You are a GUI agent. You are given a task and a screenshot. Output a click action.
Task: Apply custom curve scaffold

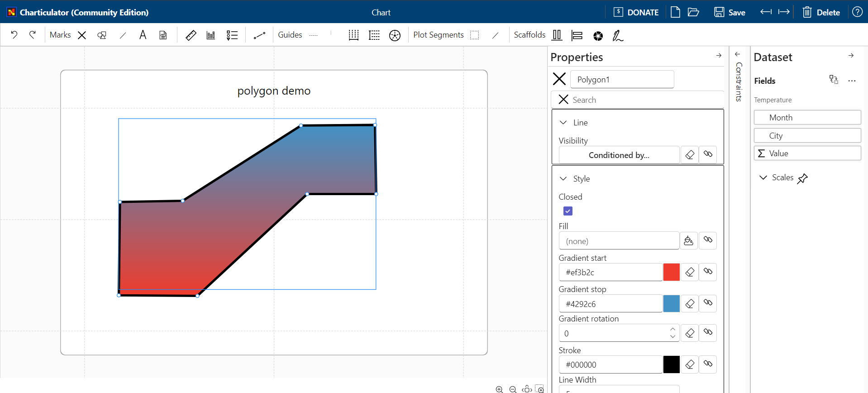(618, 35)
